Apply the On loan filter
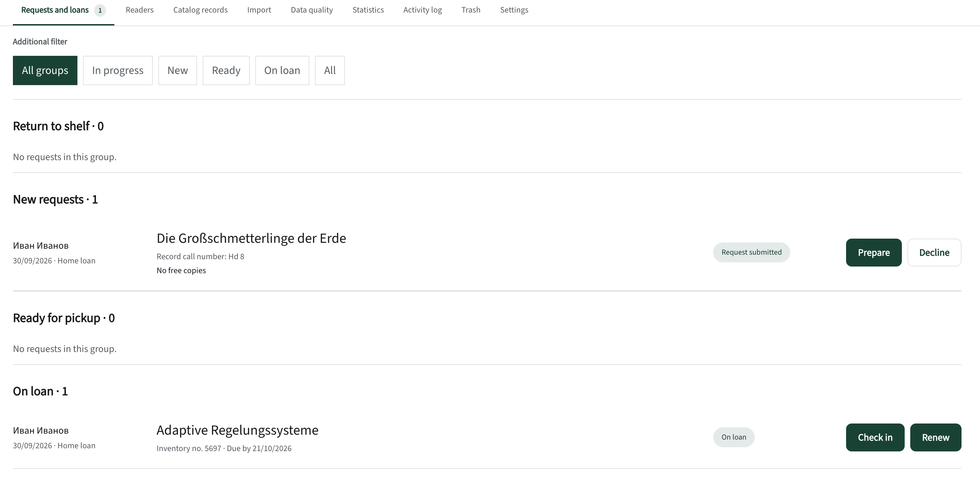The image size is (980, 487). pos(282,70)
